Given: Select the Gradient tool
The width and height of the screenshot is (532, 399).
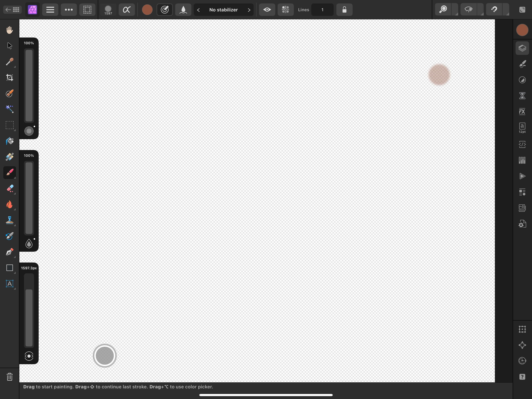Looking at the screenshot, I should point(10,157).
